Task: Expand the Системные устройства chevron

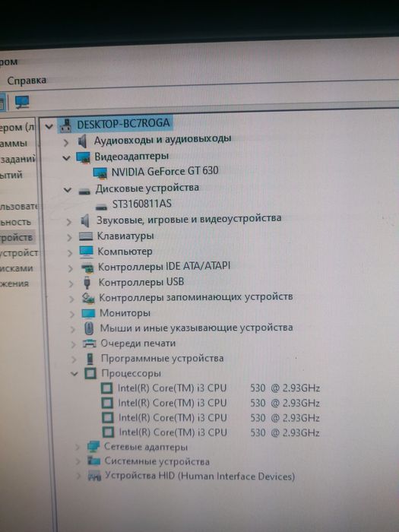Action: click(x=78, y=461)
